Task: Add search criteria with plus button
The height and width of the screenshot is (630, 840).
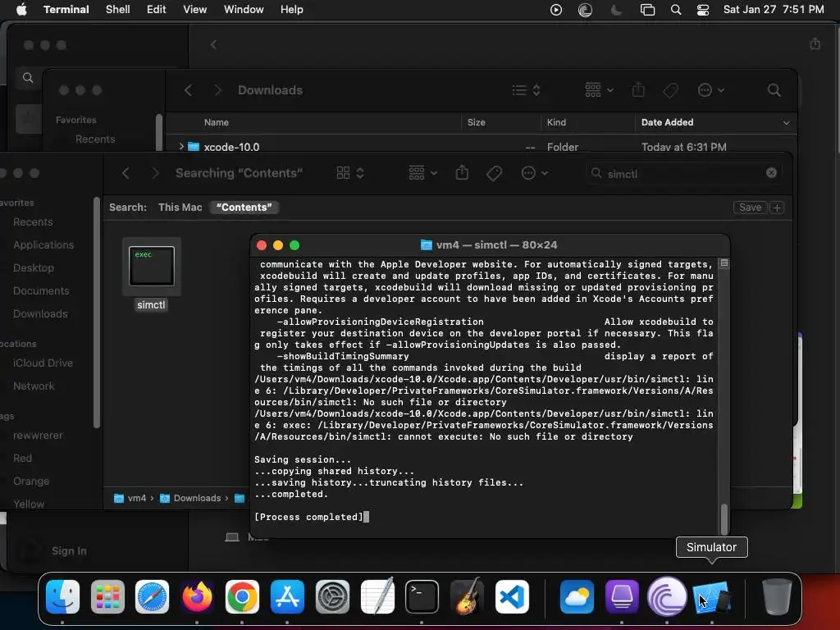Action: (778, 208)
